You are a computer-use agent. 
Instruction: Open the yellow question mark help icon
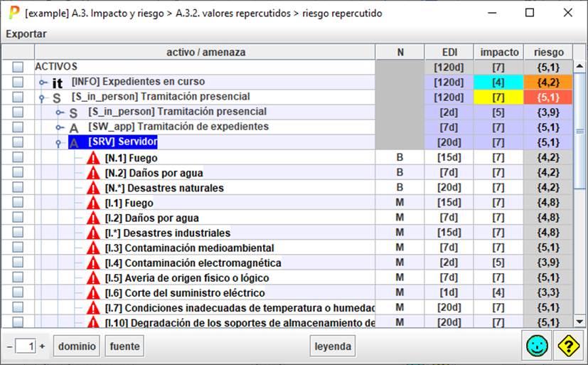click(x=568, y=347)
